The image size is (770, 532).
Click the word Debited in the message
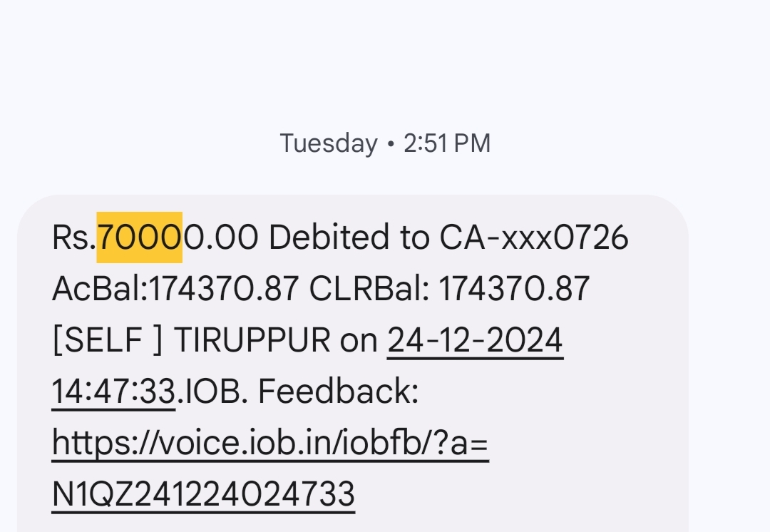tap(329, 237)
